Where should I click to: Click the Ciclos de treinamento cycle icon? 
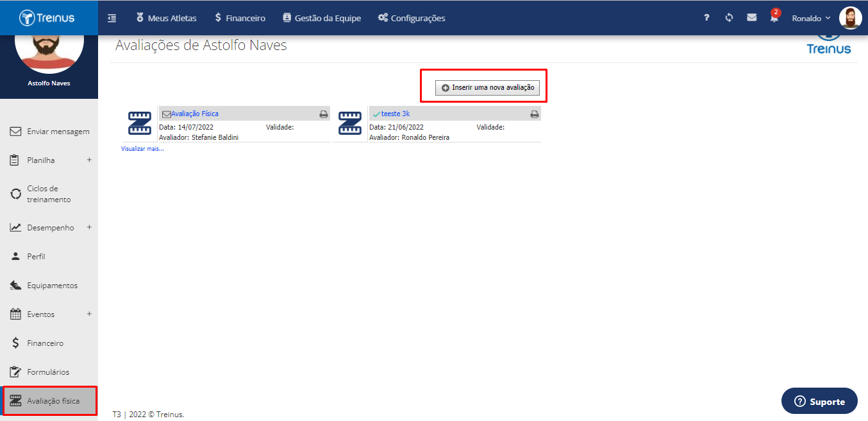(16, 194)
